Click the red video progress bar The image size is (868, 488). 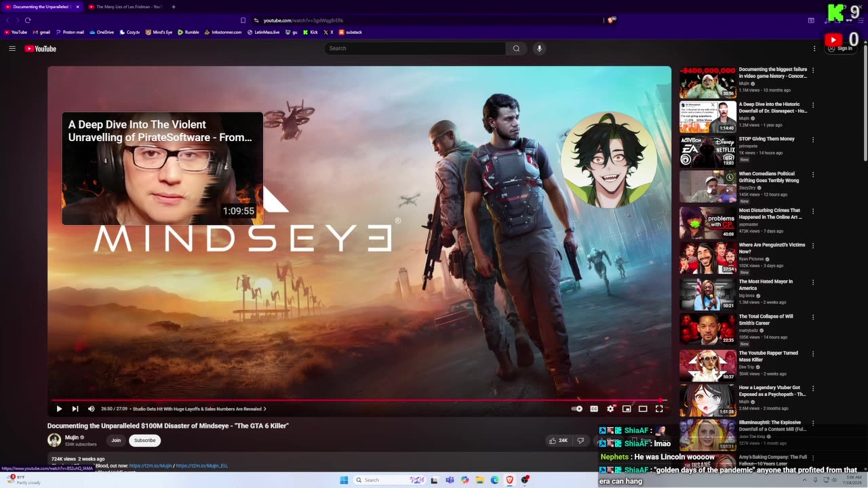[x=359, y=401]
